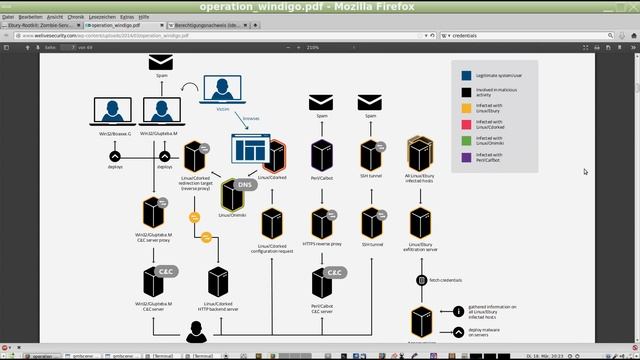Screen dimensions: 640x360
Task: Open the search engine selector dropdown
Action: [446, 36]
